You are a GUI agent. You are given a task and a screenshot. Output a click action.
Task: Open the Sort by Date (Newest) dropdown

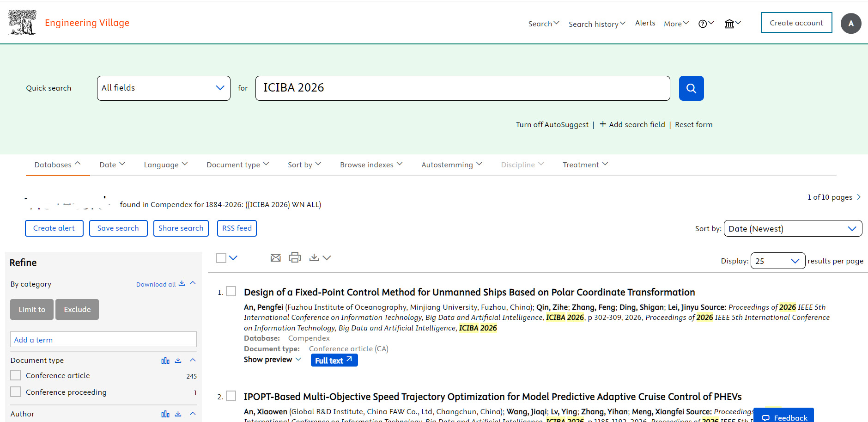pos(793,228)
